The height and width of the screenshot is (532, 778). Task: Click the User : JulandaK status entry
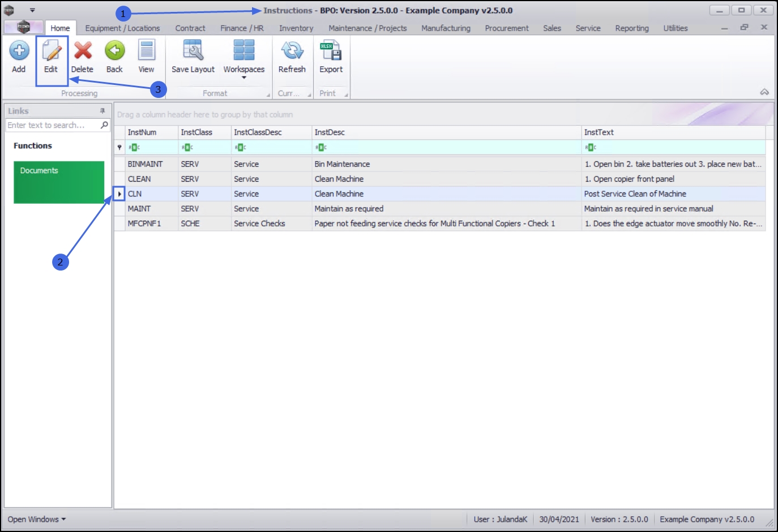tap(501, 519)
